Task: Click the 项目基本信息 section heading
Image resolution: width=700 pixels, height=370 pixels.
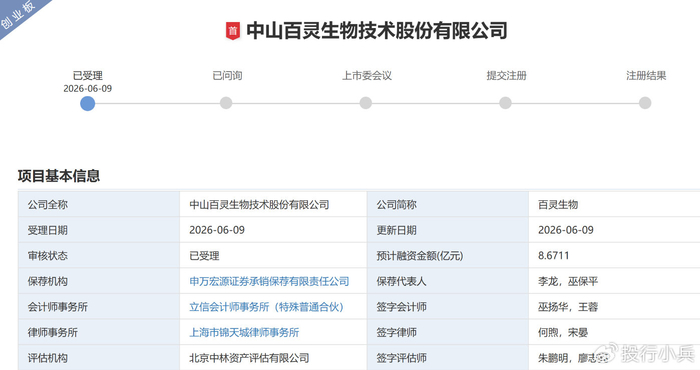Action: [x=59, y=176]
